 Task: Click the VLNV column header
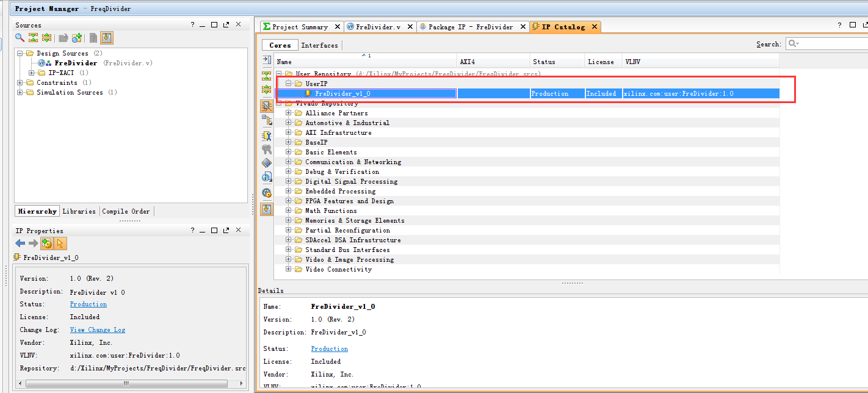click(701, 62)
